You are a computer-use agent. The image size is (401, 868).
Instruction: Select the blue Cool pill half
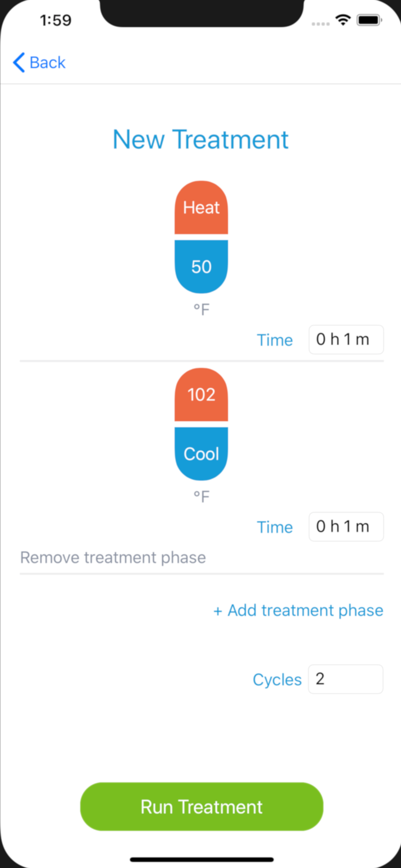pyautogui.click(x=201, y=454)
